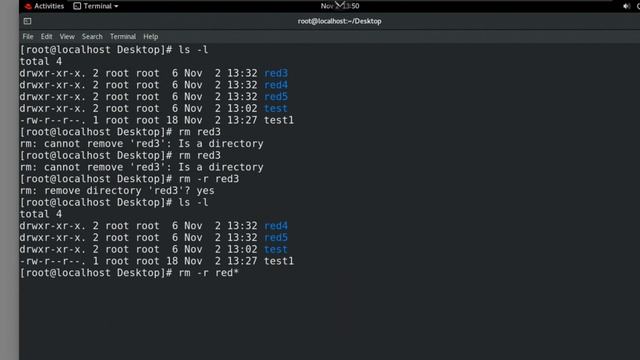Screen dimensions: 640x360
Task: Open the Terminal menu in menu bar
Action: 122,37
